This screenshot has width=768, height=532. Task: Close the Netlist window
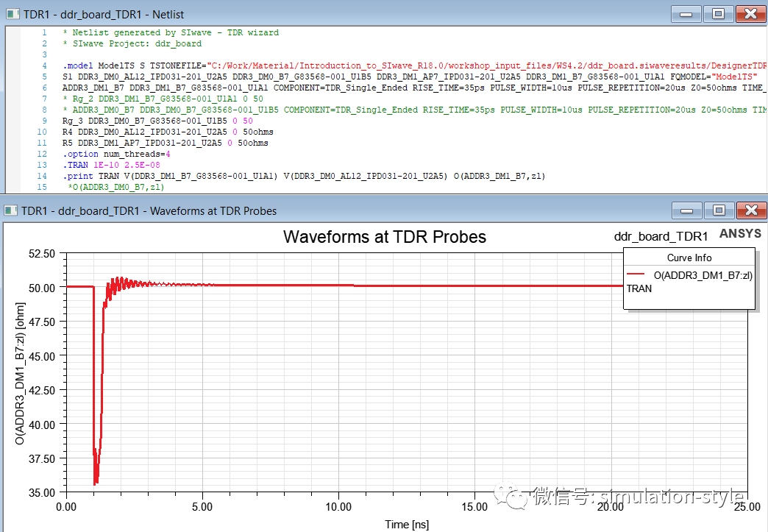[x=750, y=14]
